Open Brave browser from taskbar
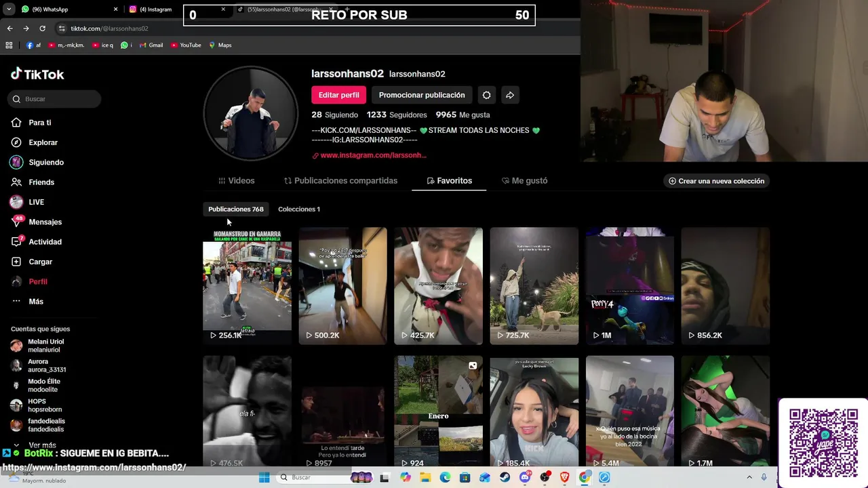Image resolution: width=868 pixels, height=488 pixels. click(x=564, y=477)
